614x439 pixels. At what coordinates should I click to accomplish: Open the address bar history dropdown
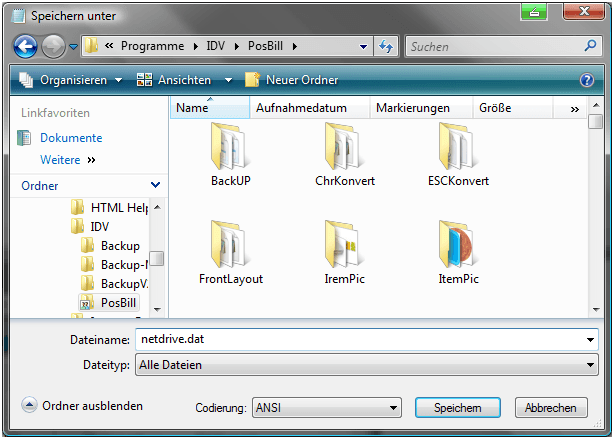(363, 47)
